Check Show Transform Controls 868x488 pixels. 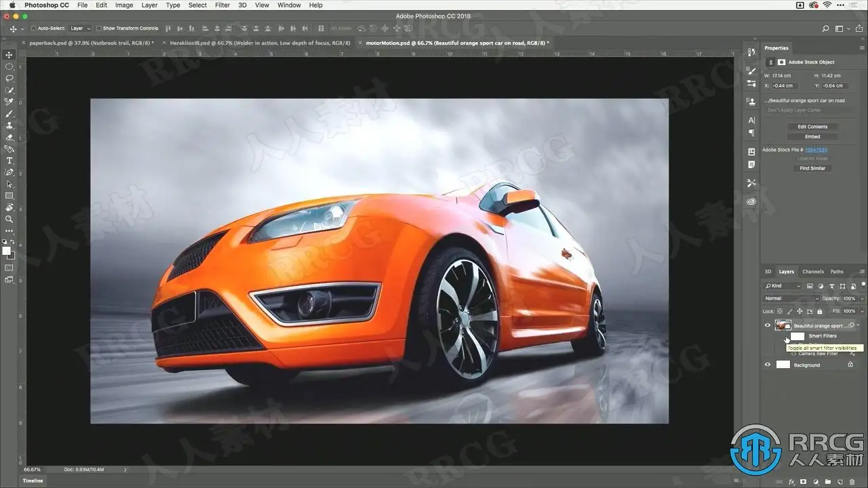(x=99, y=28)
